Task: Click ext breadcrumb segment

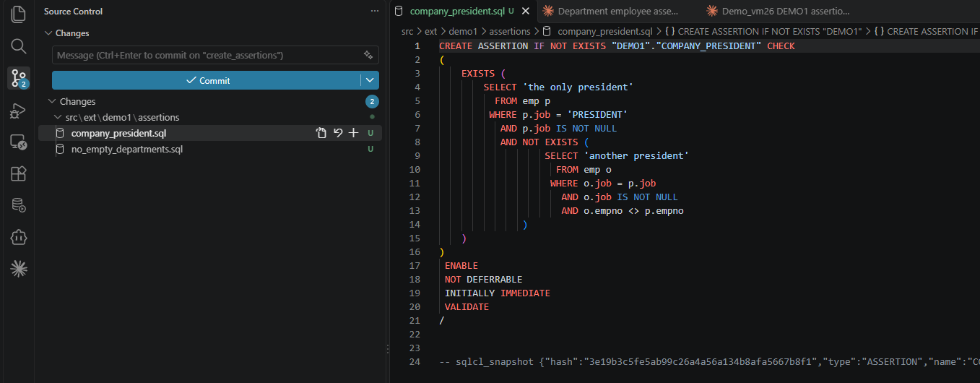Action: [x=431, y=32]
